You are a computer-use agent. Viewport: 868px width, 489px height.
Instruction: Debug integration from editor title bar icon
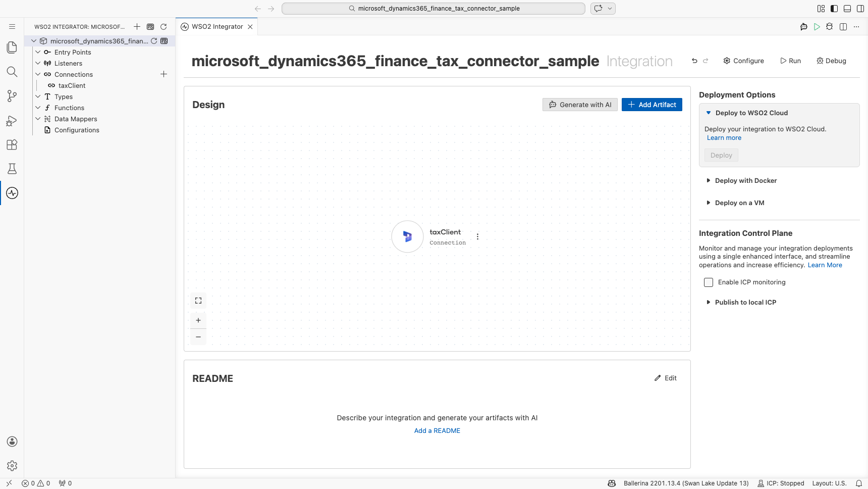[830, 27]
